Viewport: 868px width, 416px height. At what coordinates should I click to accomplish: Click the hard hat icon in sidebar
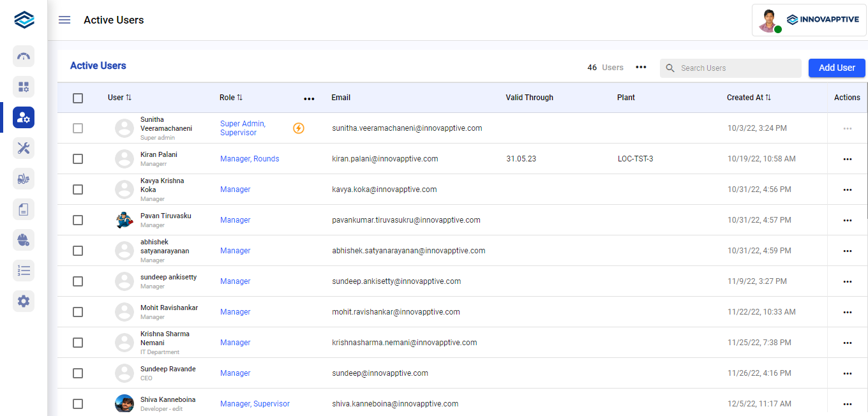[x=24, y=240]
